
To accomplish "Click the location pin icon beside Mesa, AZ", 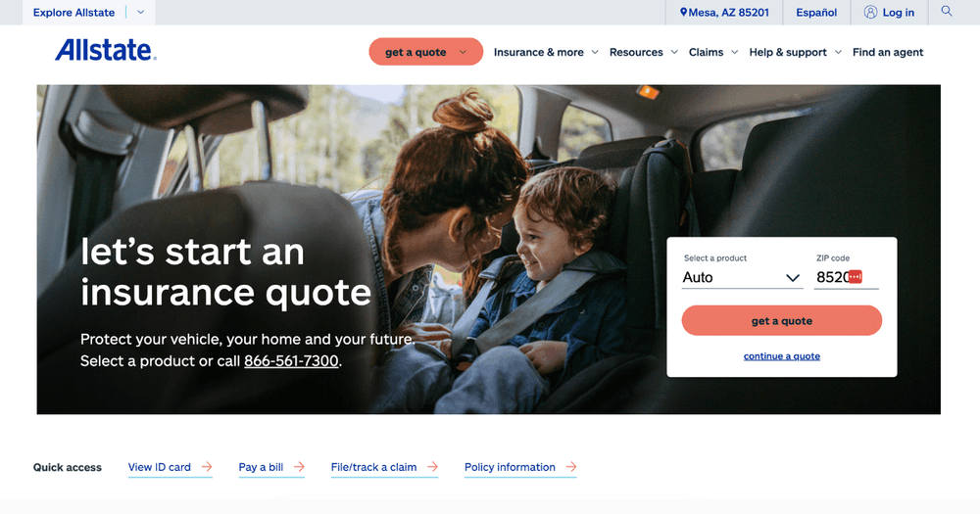I will (x=683, y=12).
